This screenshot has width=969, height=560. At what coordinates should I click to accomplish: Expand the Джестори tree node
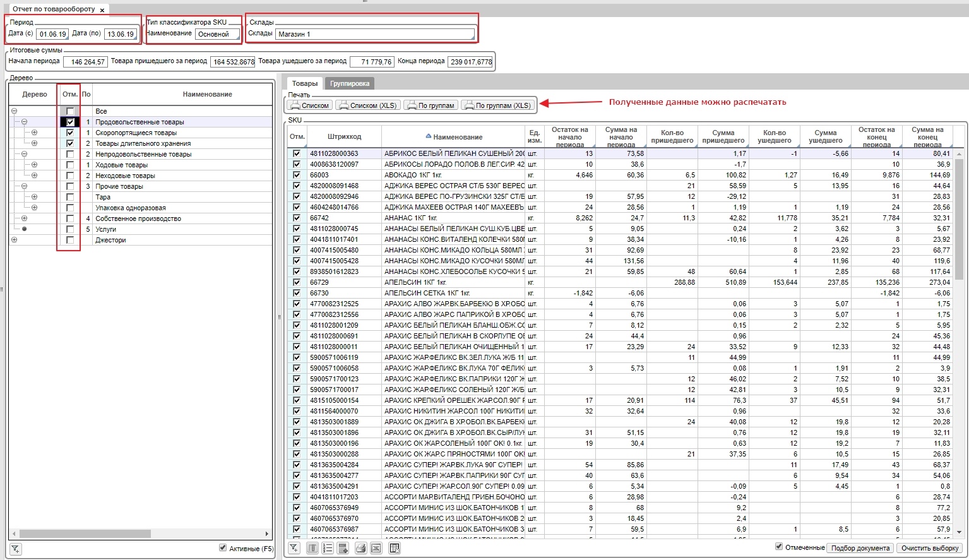(x=14, y=240)
